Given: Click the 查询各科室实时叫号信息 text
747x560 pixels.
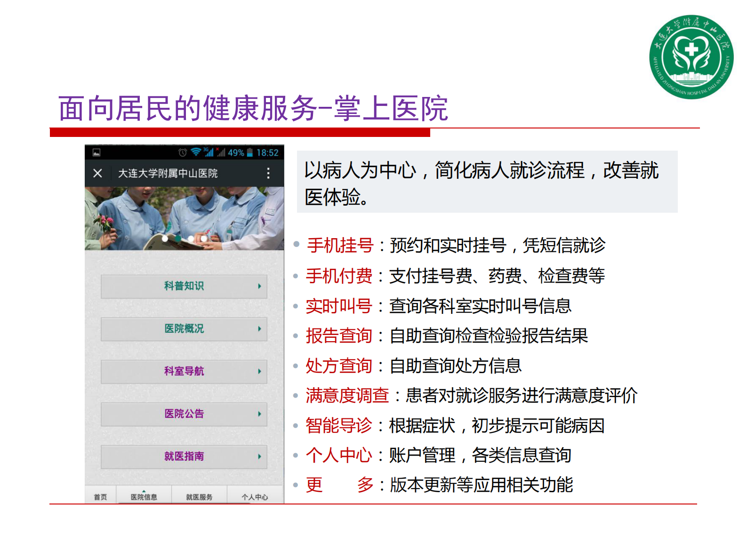Looking at the screenshot, I should (481, 306).
